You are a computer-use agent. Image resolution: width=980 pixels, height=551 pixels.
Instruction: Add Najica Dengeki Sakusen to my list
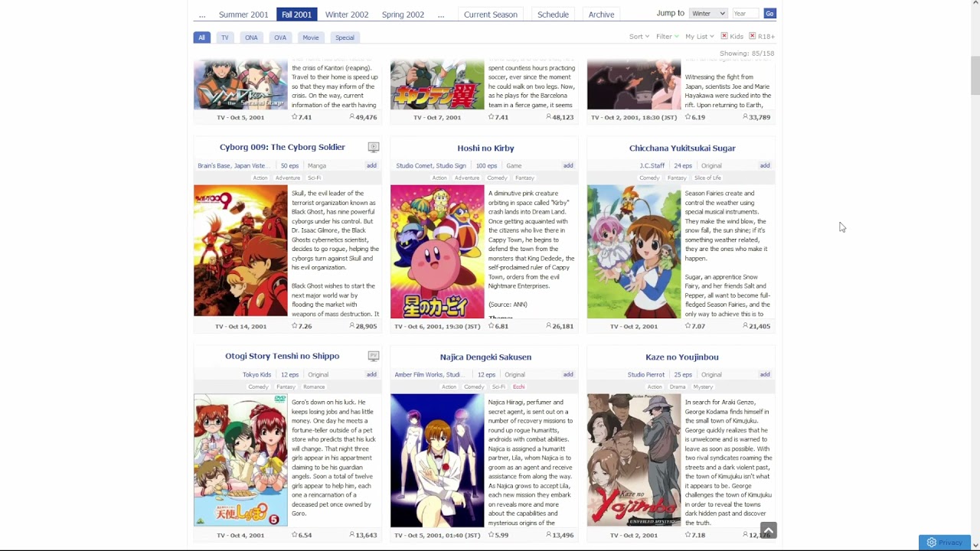pos(568,374)
